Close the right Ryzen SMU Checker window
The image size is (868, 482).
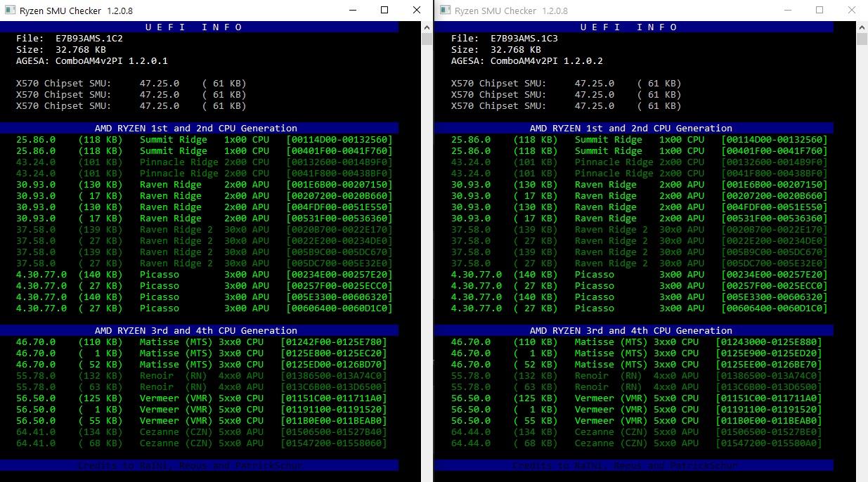tap(852, 11)
